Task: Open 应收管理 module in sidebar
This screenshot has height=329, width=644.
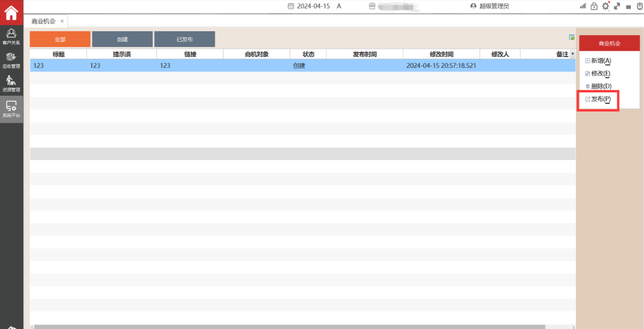Action: (x=11, y=60)
